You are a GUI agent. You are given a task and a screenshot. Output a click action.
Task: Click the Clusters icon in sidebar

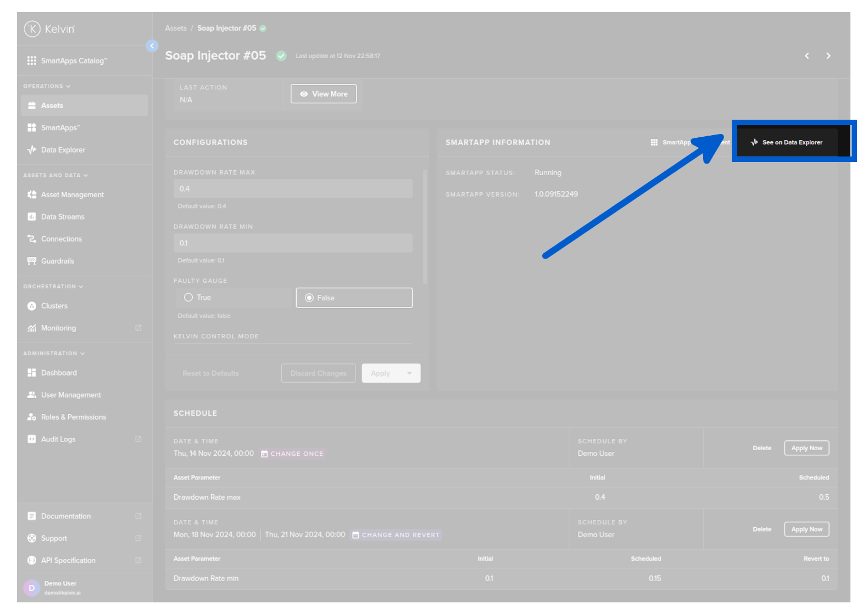(32, 306)
